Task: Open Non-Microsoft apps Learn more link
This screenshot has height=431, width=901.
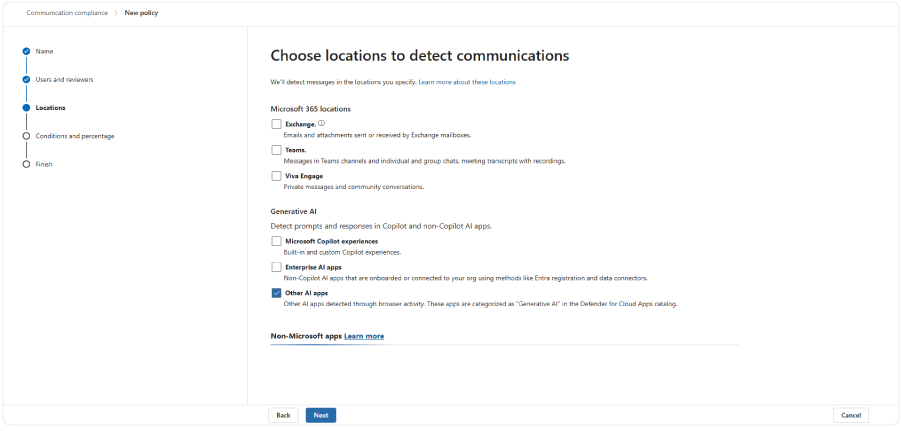Action: coord(364,336)
